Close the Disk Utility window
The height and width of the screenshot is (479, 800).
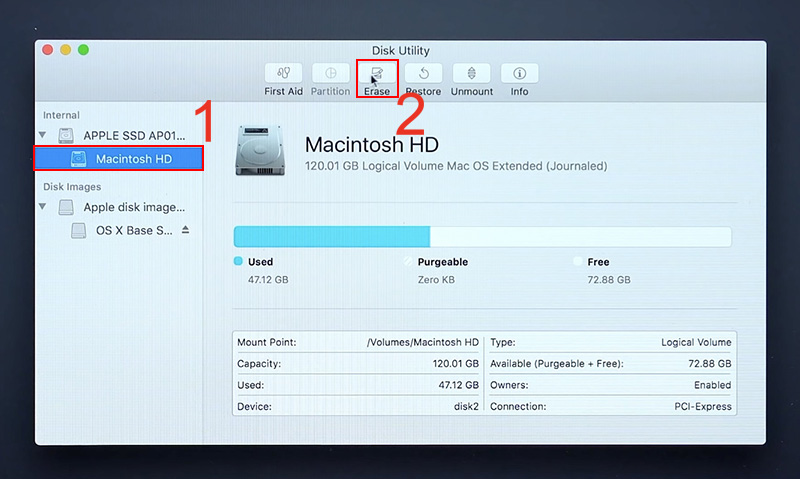point(48,49)
